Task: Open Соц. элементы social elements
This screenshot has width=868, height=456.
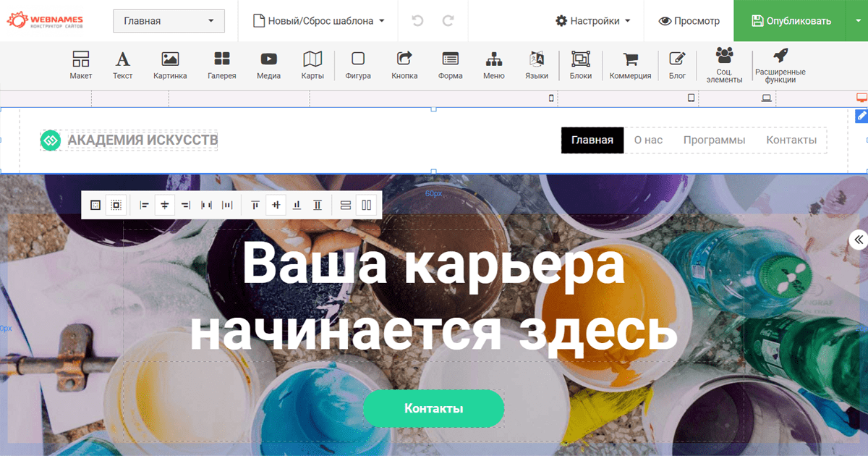Action: (724, 65)
